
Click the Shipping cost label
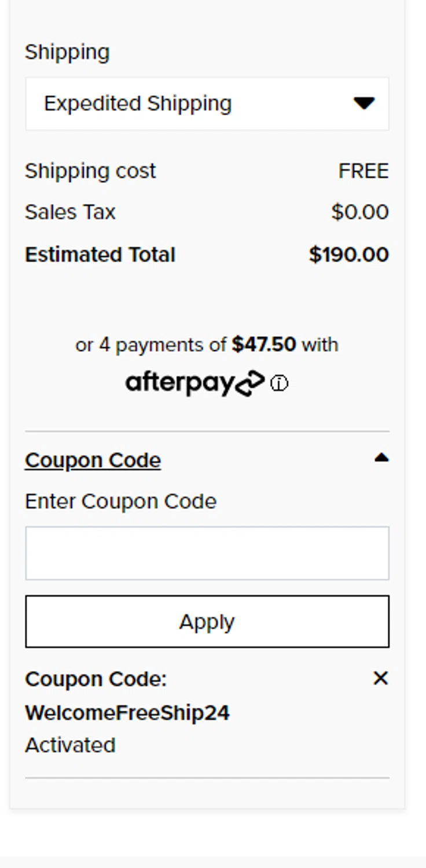(x=90, y=171)
